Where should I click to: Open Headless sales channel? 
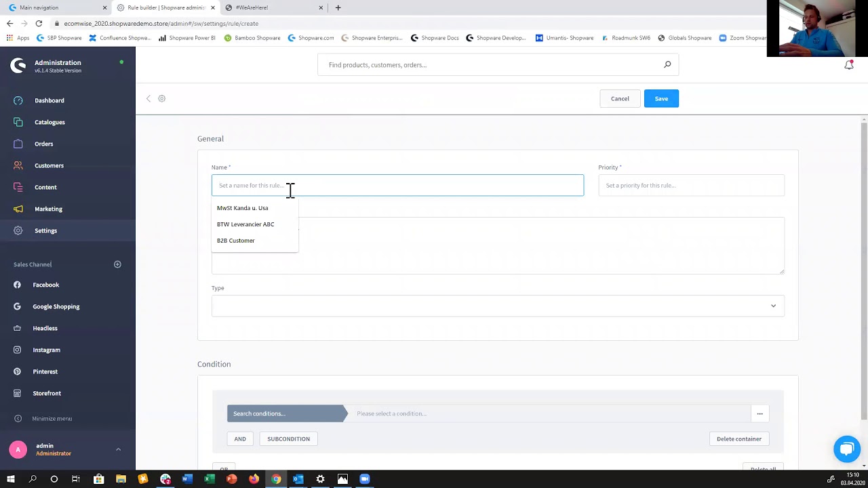click(x=45, y=328)
